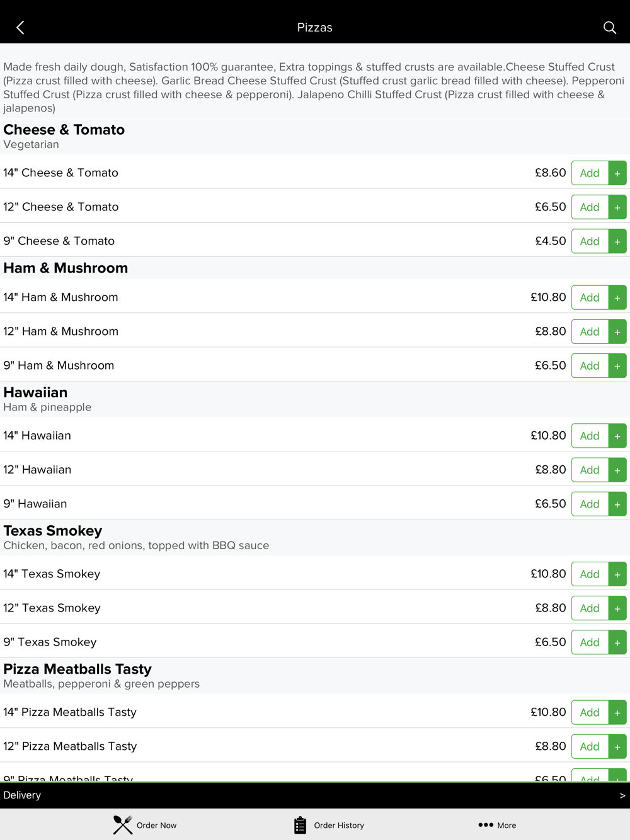
Task: Tap the plus icon for 14" Texas Smokey
Action: pyautogui.click(x=617, y=574)
